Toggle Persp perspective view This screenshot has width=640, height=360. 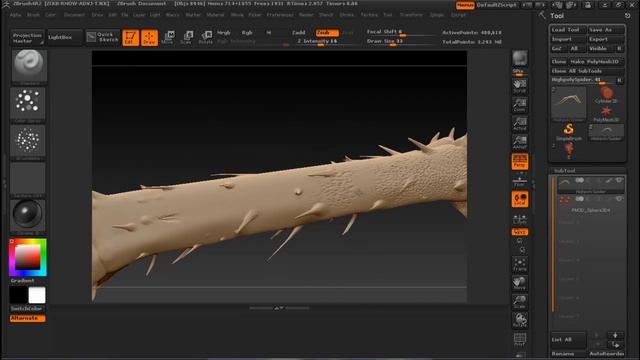click(520, 162)
